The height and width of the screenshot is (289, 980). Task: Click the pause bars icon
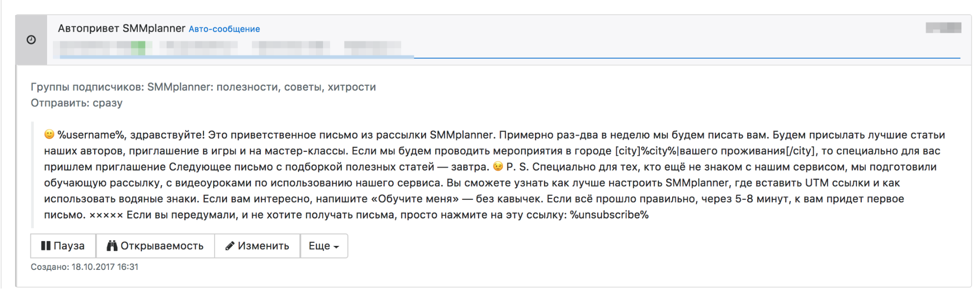[46, 245]
